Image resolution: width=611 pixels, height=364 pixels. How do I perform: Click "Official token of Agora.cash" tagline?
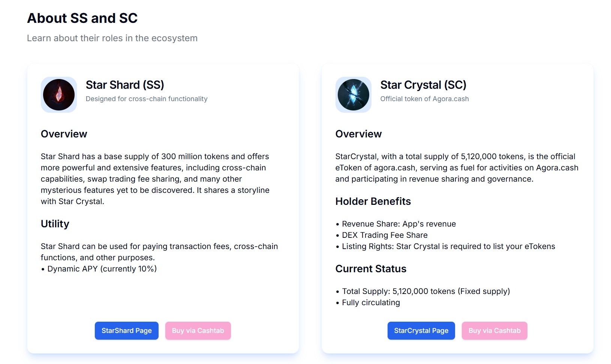[x=424, y=99]
